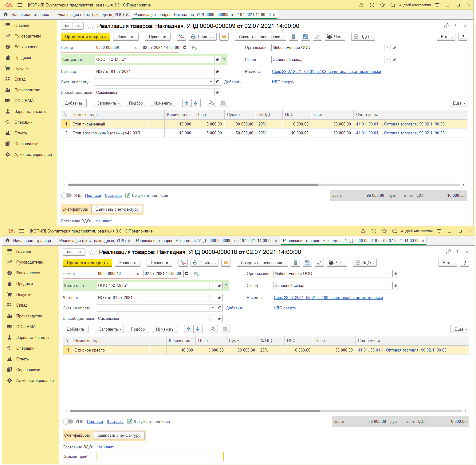Click the envelope email icon in document 0000-000010

pos(226,263)
